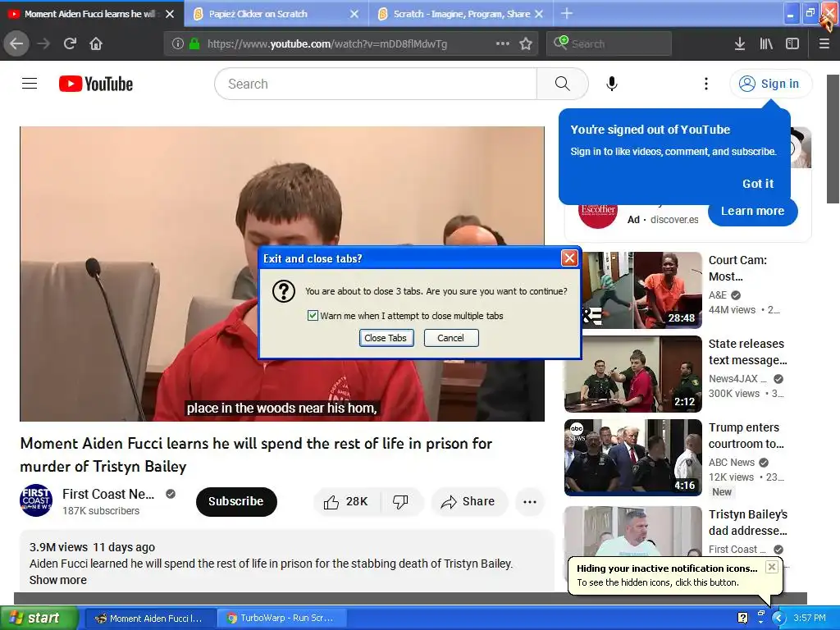The image size is (840, 630).
Task: Open the Firefox library icon
Action: coord(767,44)
